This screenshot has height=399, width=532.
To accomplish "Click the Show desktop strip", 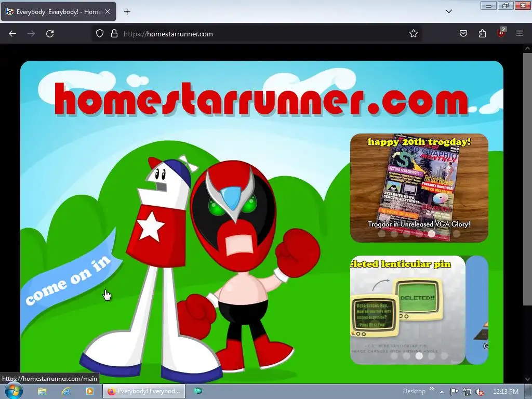I will click(x=528, y=391).
